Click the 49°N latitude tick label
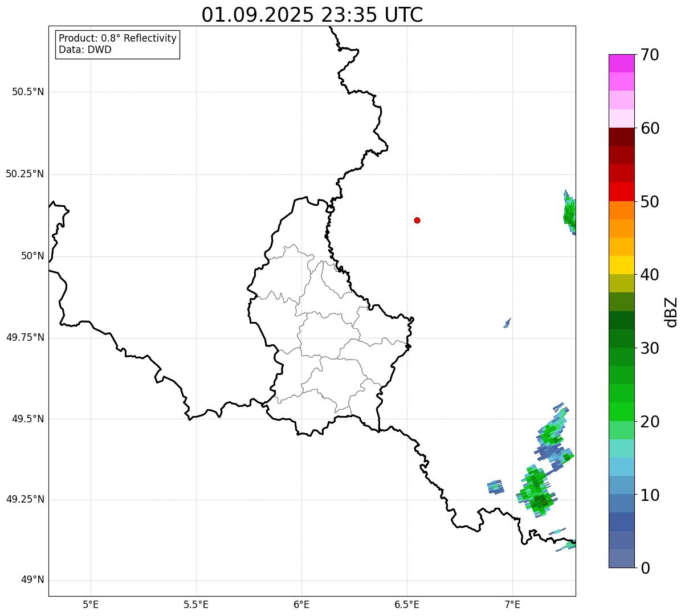This screenshot has width=685, height=616. (x=32, y=580)
